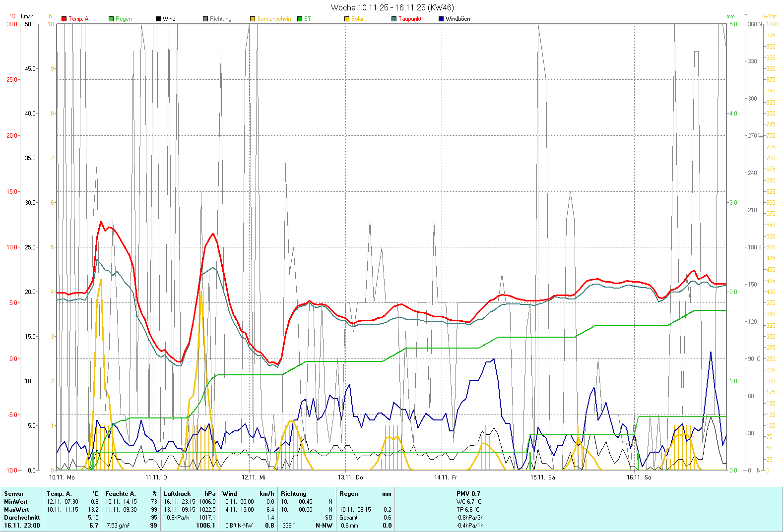Click the yellow Solar legend square
The height and width of the screenshot is (532, 783).
pos(347,19)
